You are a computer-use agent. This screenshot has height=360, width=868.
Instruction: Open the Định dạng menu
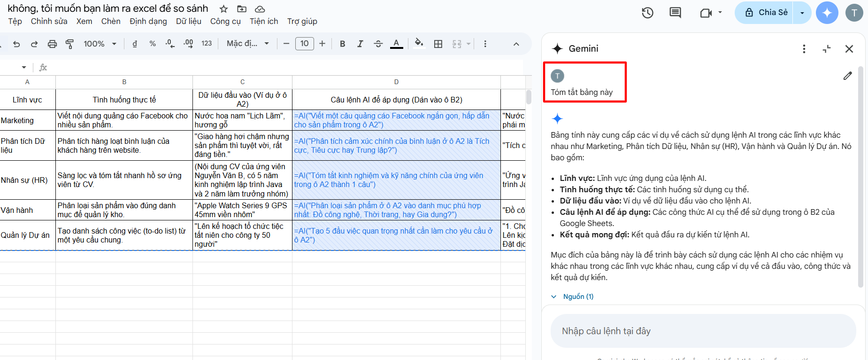[148, 21]
